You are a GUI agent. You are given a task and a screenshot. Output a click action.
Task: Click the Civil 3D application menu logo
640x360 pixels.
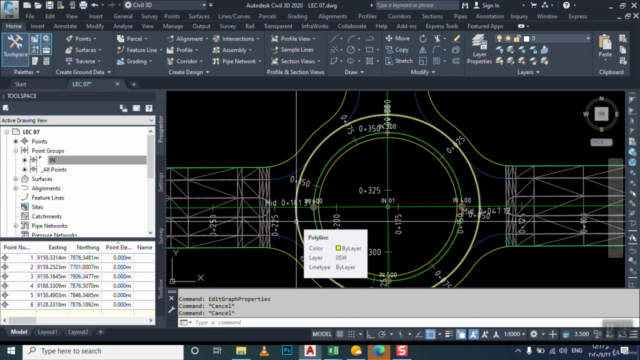coord(9,9)
